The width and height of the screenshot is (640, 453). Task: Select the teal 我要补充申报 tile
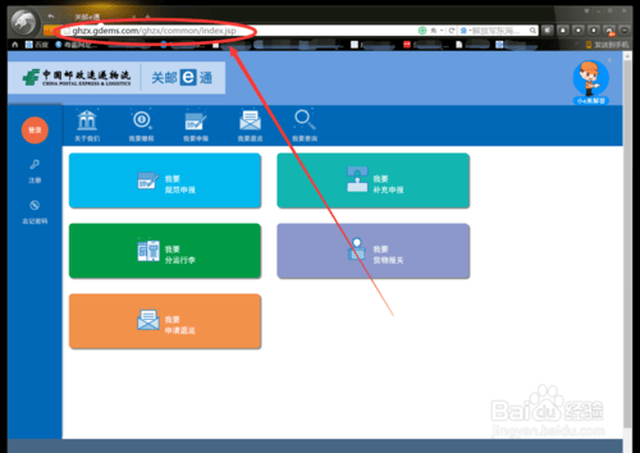(x=373, y=181)
